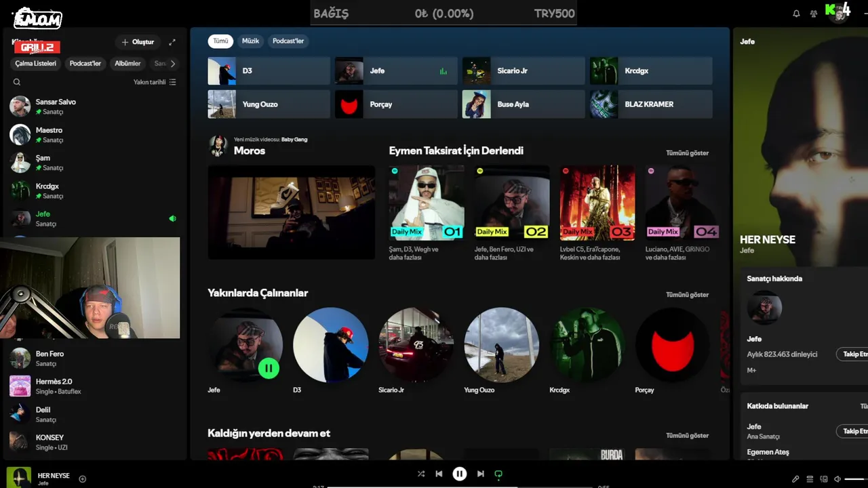The image size is (868, 488).
Task: Open the Baby Gang link above Moros
Action: [x=294, y=140]
